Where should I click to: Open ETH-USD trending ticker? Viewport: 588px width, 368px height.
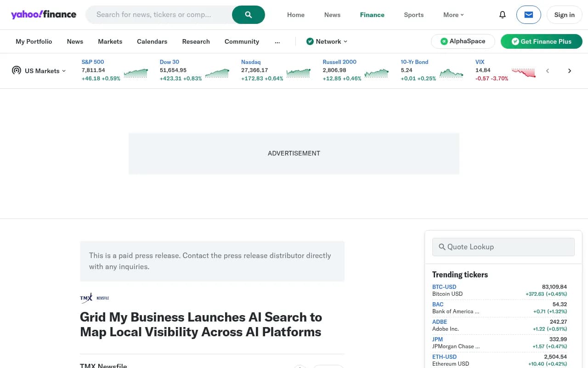[445, 356]
